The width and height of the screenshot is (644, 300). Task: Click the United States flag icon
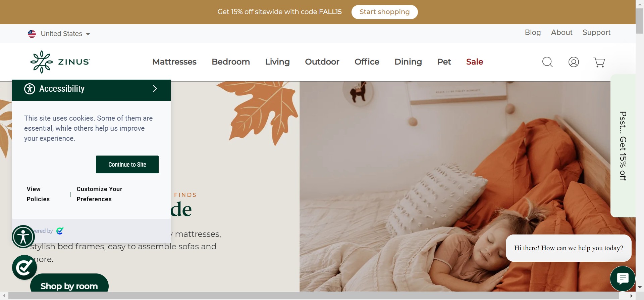coord(32,34)
